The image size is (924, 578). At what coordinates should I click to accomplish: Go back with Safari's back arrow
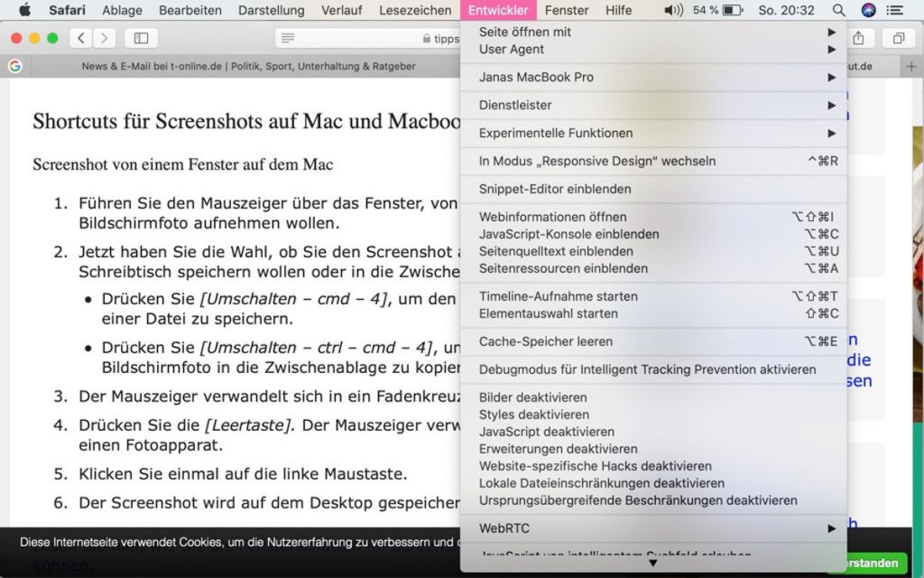[x=81, y=38]
